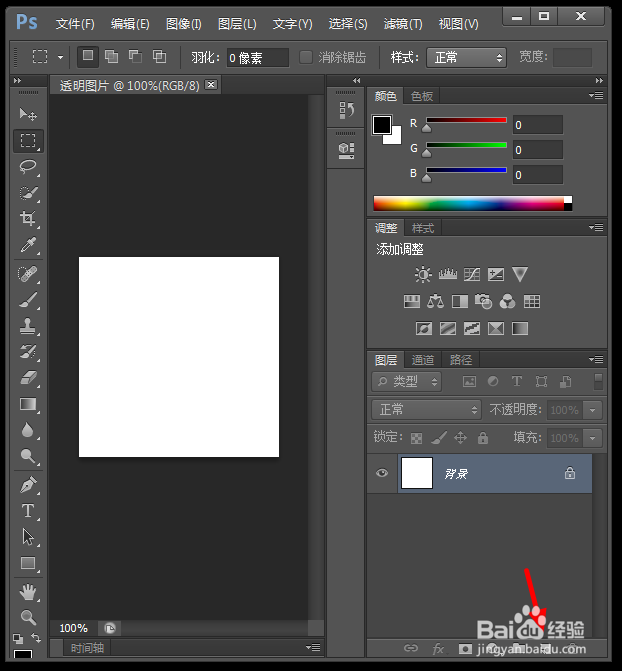This screenshot has width=622, height=671.
Task: Click the 羽化 feather input field
Action: pos(257,58)
